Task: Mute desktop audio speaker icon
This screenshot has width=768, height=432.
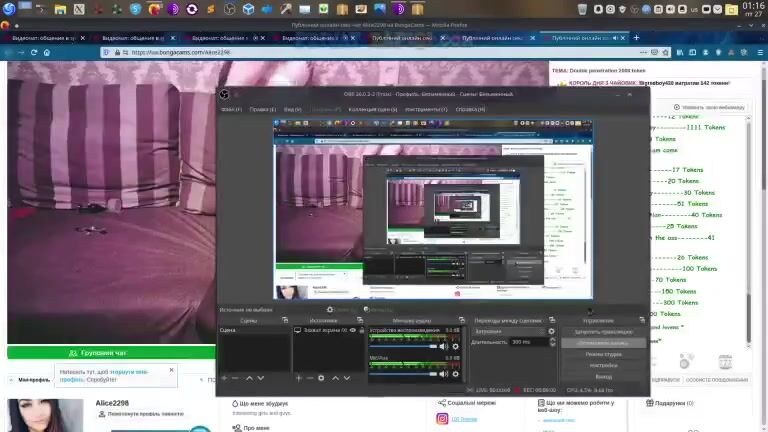Action: coord(444,346)
